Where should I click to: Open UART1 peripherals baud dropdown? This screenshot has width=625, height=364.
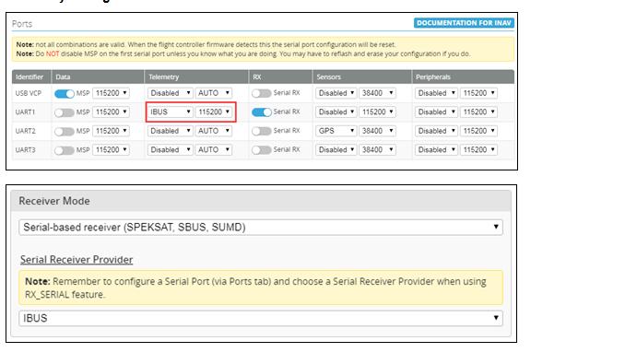tap(478, 112)
